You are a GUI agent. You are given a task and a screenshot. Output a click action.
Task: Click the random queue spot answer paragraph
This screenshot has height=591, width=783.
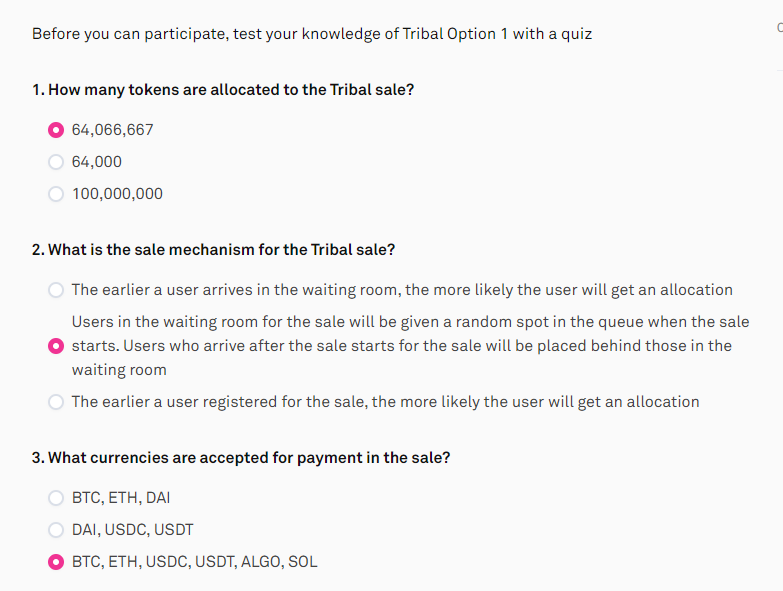[410, 346]
